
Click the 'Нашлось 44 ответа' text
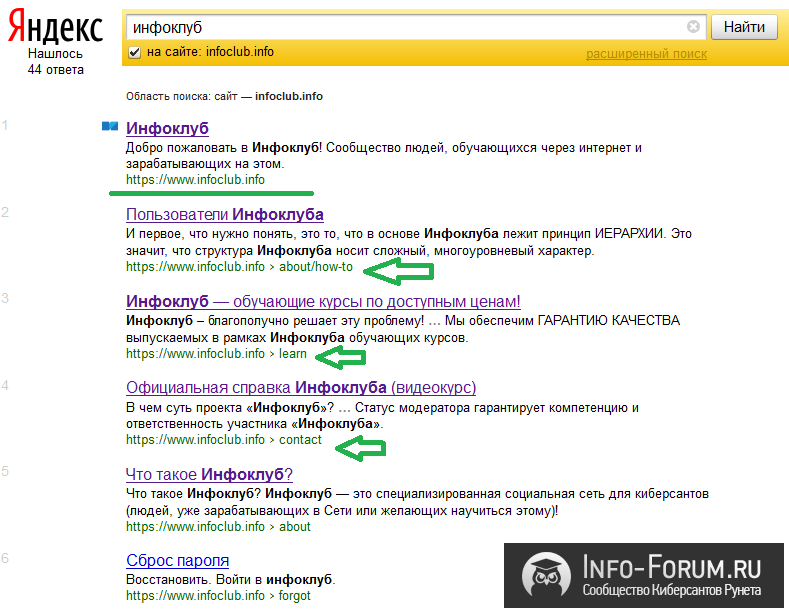(x=55, y=61)
